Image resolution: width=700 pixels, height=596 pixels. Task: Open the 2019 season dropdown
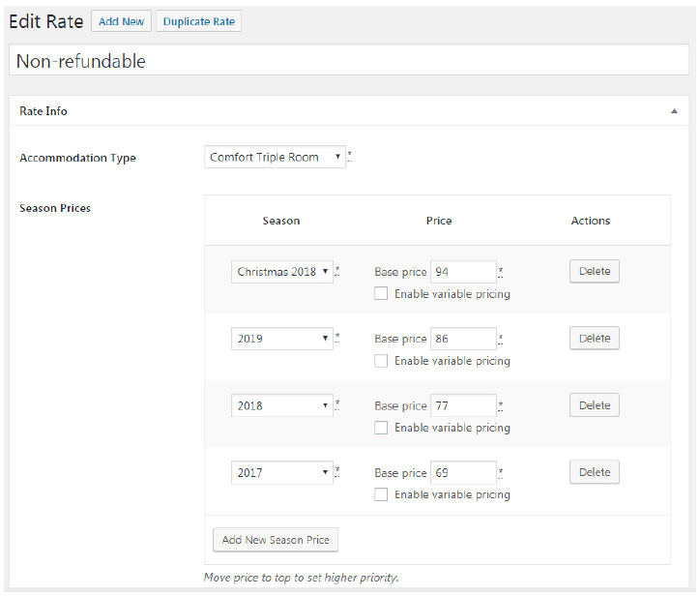282,339
